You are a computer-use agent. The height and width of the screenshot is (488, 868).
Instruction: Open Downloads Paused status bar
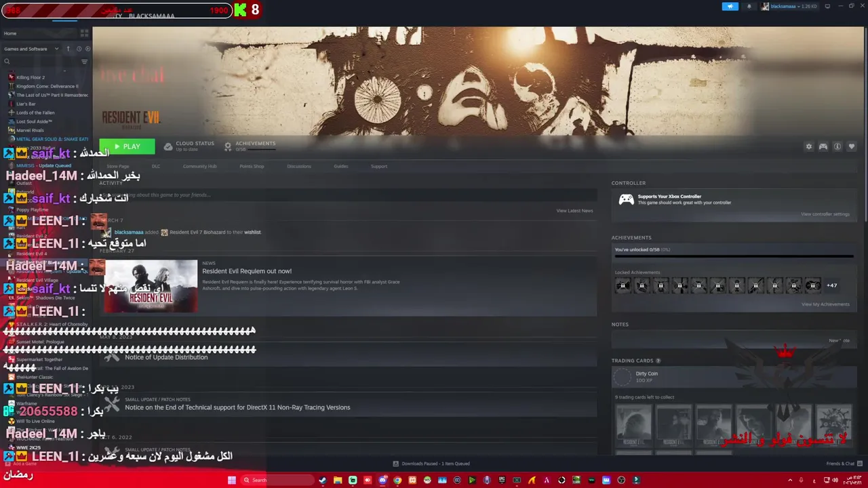pyautogui.click(x=431, y=464)
